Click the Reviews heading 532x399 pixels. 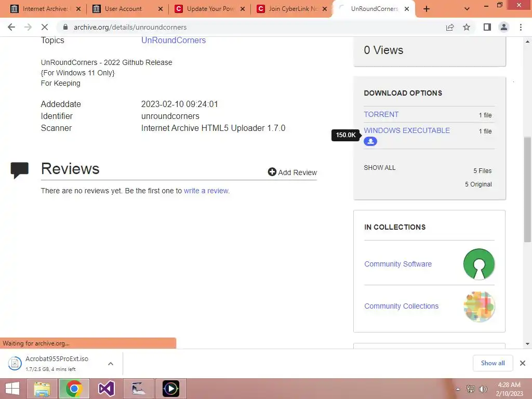tap(70, 169)
